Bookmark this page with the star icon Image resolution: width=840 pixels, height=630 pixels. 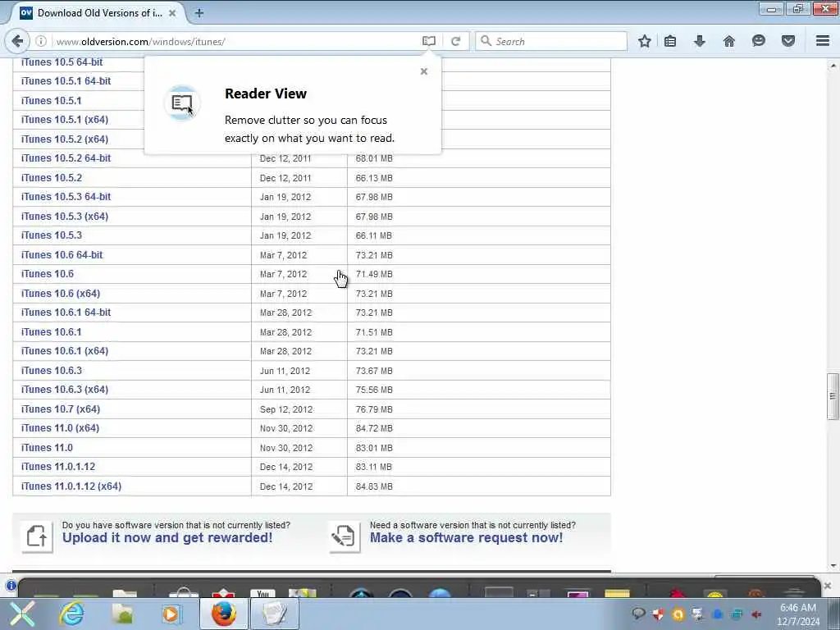pos(645,41)
